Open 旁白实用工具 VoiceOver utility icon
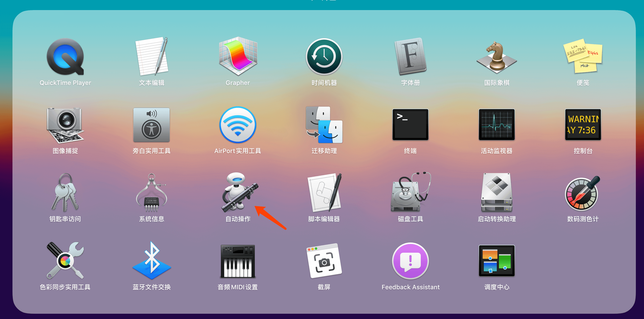The width and height of the screenshot is (644, 319). 152,125
